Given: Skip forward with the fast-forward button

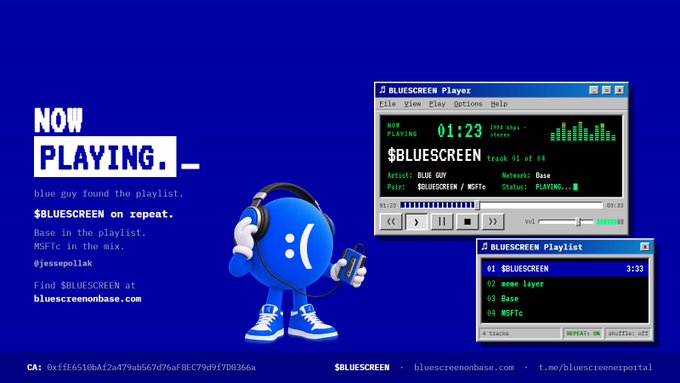Looking at the screenshot, I should [493, 222].
